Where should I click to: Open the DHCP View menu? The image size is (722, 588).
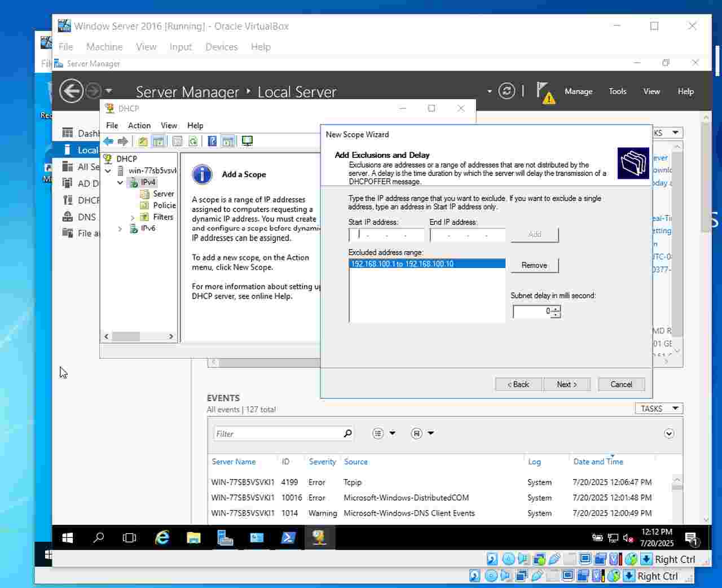[x=169, y=125]
